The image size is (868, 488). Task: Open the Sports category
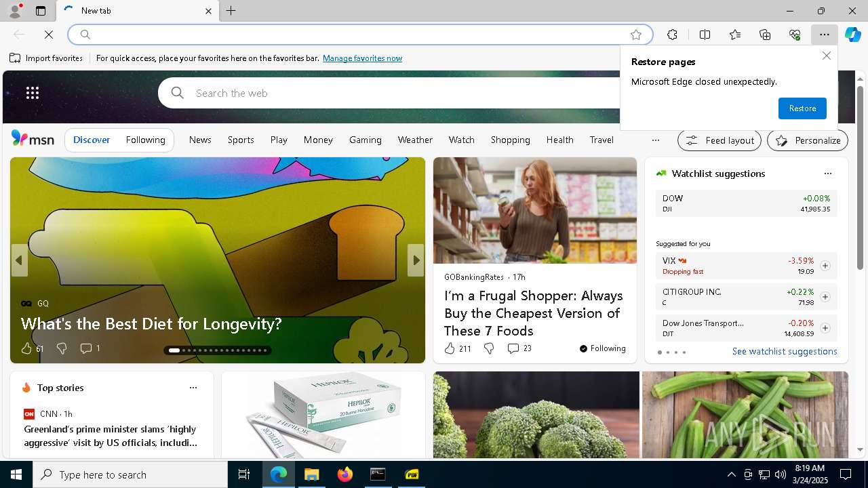[x=241, y=140]
